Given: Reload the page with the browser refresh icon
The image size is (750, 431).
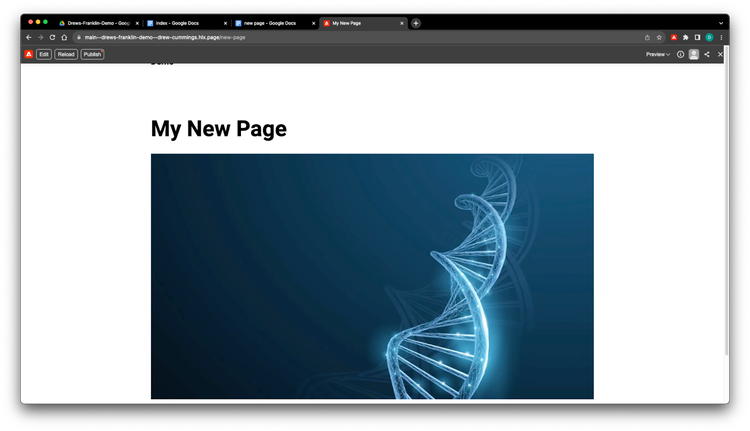Looking at the screenshot, I should (x=52, y=37).
